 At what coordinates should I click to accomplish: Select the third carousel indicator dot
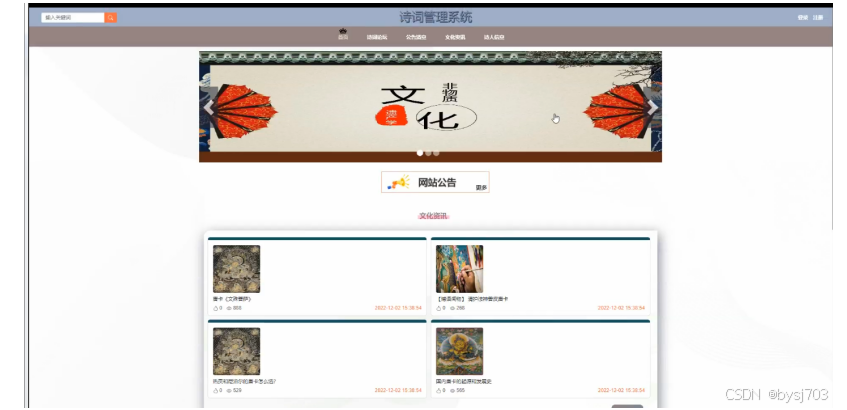pos(436,153)
